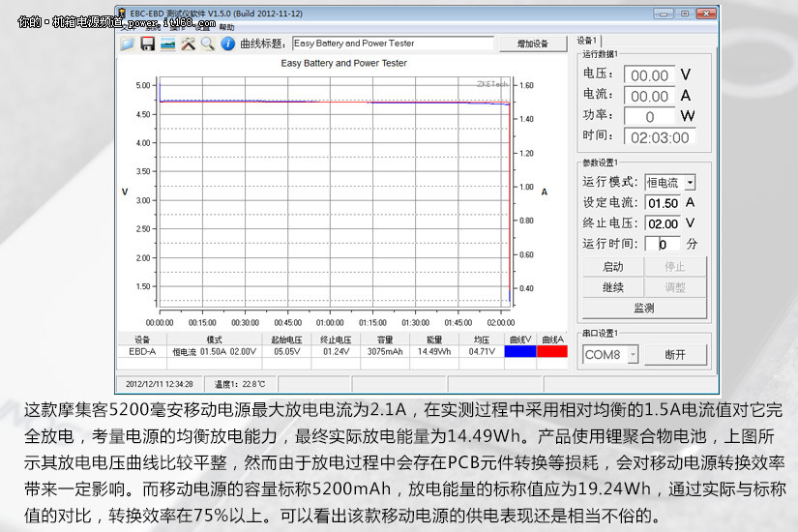Resume with the 继续 button
The width and height of the screenshot is (798, 532).
[613, 287]
